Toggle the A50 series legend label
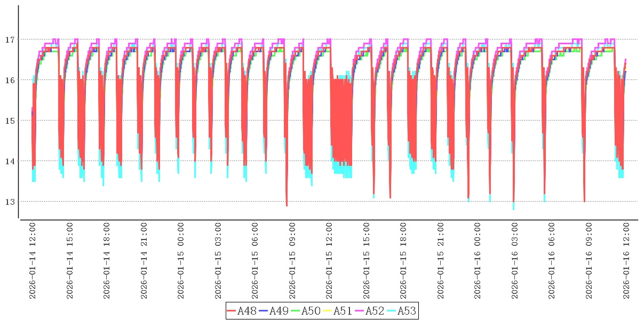Image resolution: width=644 pixels, height=320 pixels. coord(311,311)
